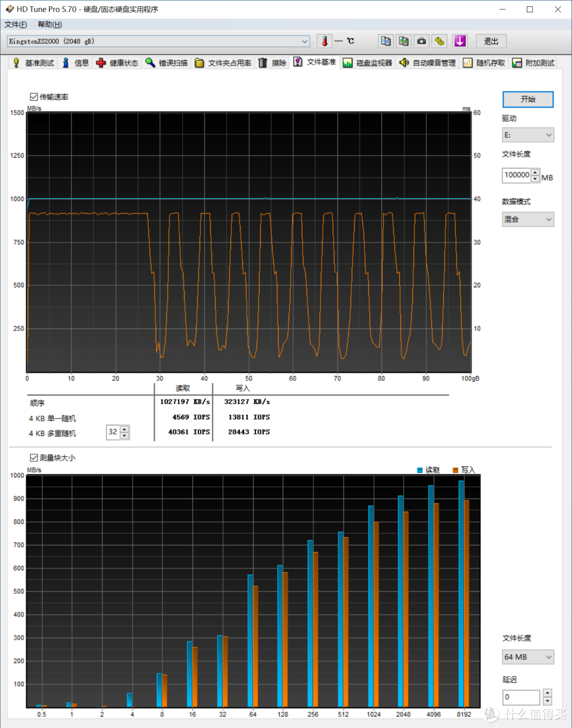Click the copy text to clipboard icon

coord(386,41)
